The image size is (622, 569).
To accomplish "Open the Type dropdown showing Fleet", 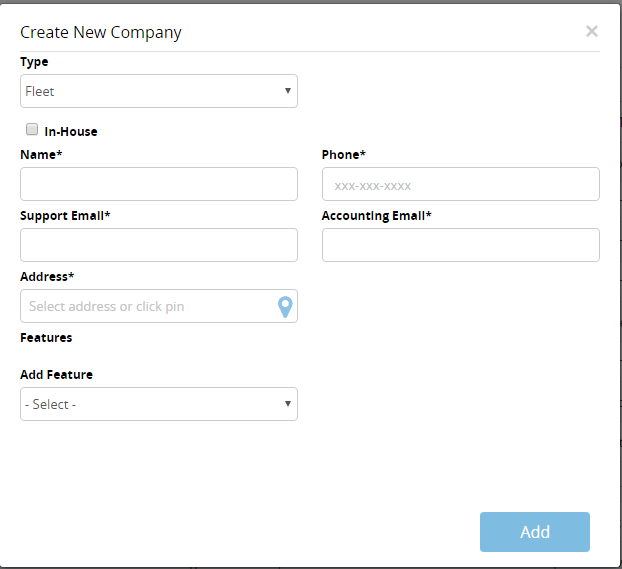I will point(159,91).
